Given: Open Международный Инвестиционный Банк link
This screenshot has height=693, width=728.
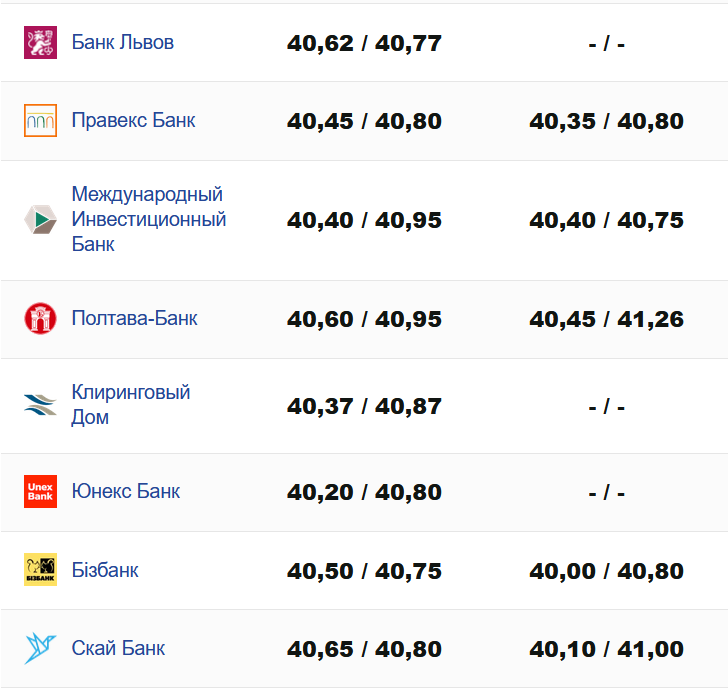Looking at the screenshot, I should point(148,219).
